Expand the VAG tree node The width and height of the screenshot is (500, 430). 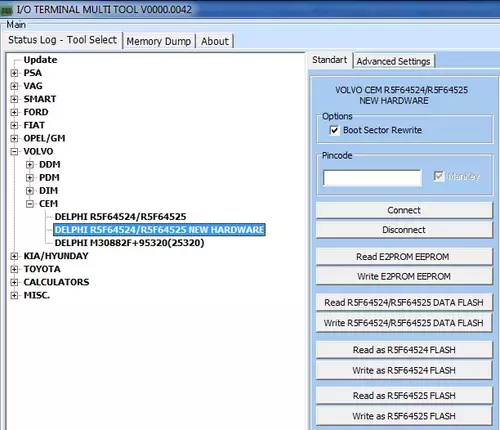pyautogui.click(x=14, y=86)
